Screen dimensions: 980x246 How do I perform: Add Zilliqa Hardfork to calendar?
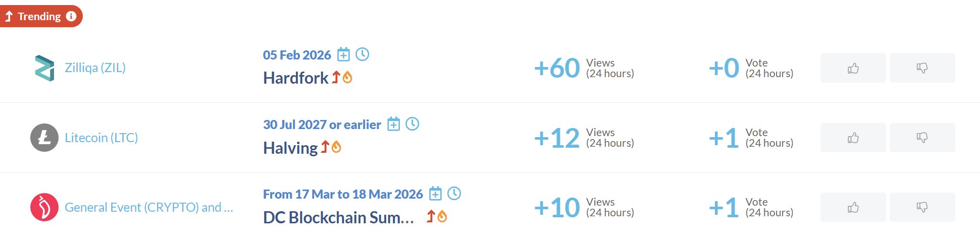click(x=343, y=54)
